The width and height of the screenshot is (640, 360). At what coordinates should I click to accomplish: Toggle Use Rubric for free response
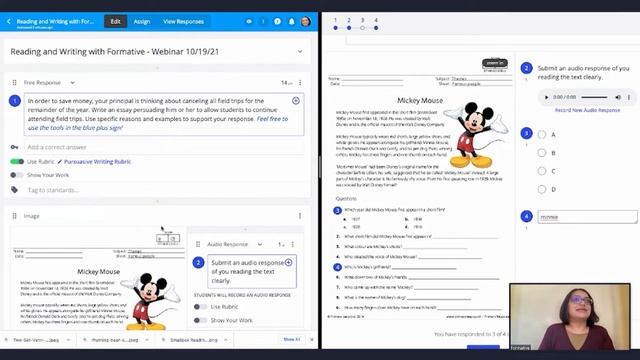(17, 162)
